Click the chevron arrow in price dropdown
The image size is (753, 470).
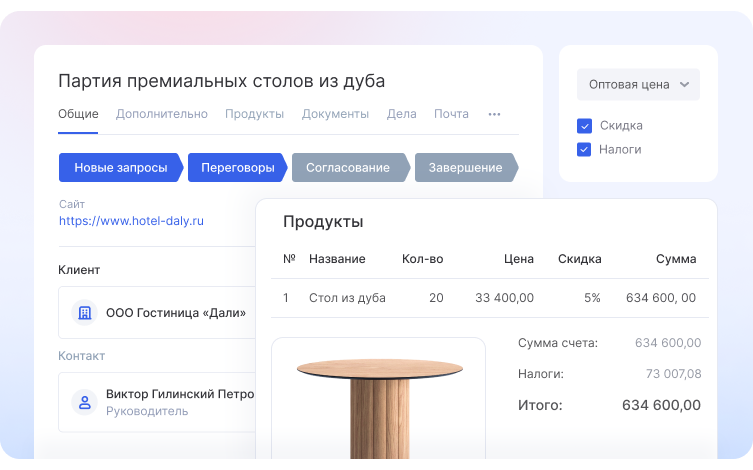point(684,85)
